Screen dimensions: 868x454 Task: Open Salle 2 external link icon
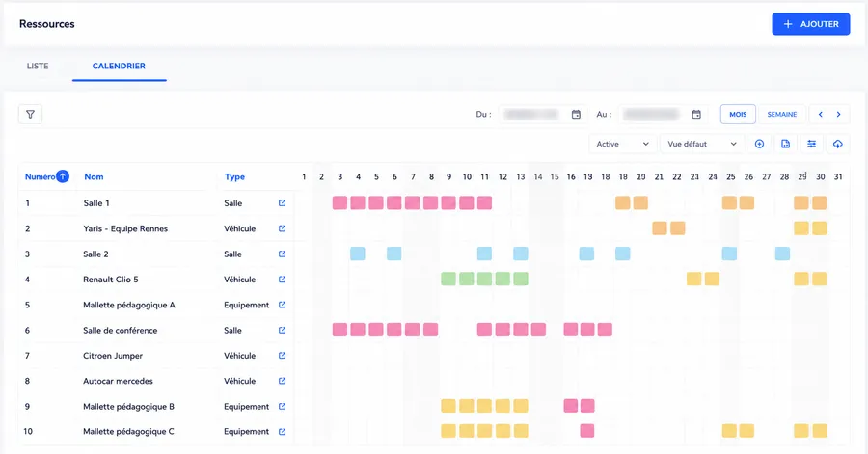[282, 254]
